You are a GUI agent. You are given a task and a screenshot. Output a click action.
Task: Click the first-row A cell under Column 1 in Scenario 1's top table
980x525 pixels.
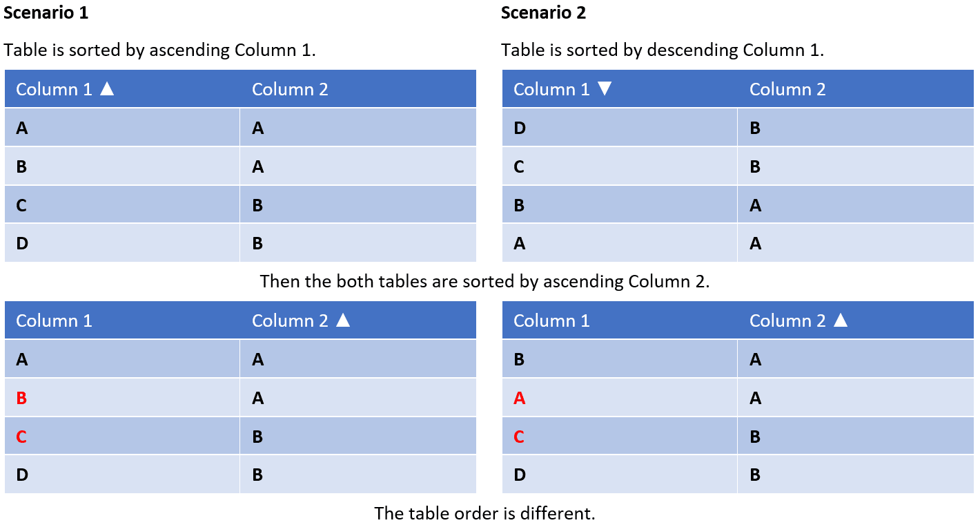pyautogui.click(x=122, y=127)
